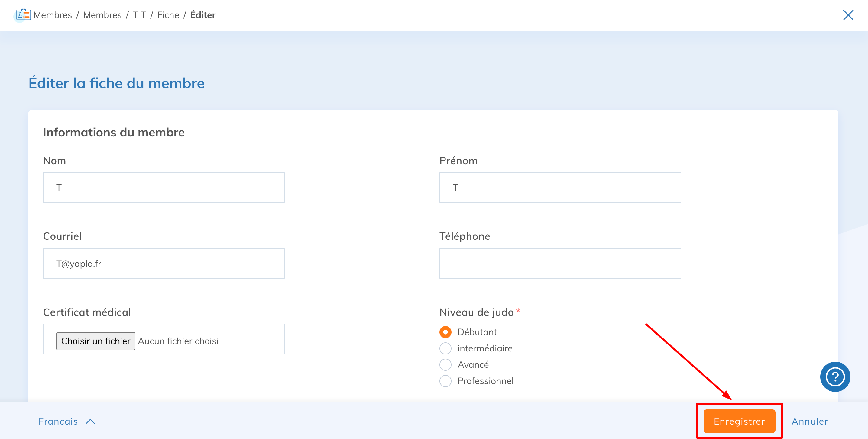Select the Débutant judo level
Screen dimensions: 868x439
pos(445,332)
